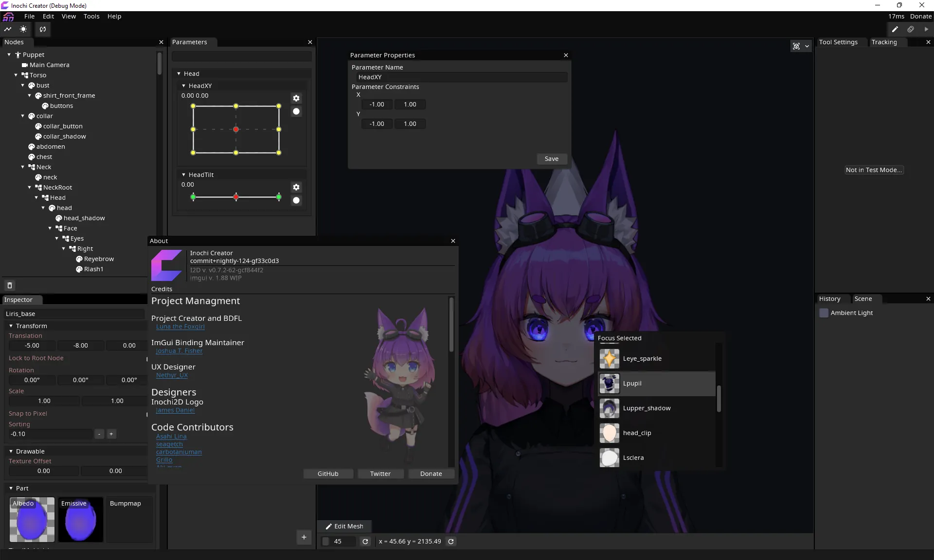Open GitHub from About dialog
The height and width of the screenshot is (560, 934).
328,474
